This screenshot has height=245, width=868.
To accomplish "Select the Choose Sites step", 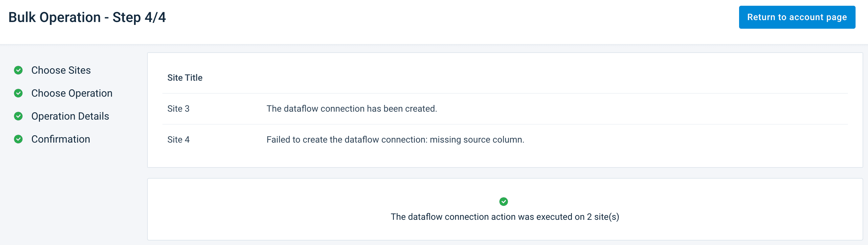I will coord(61,70).
